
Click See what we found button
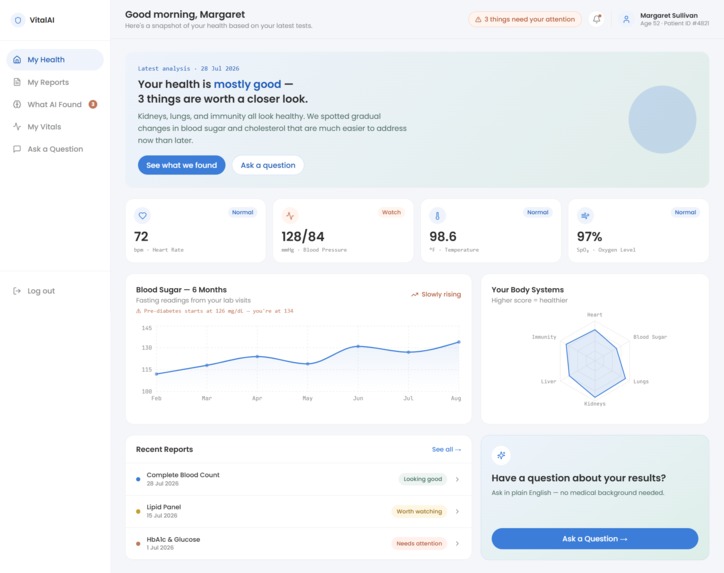[181, 165]
